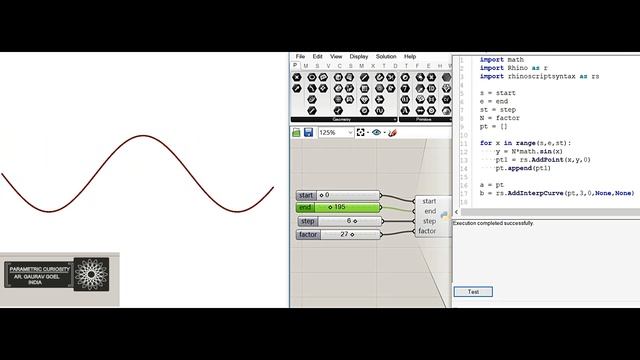This screenshot has height=360, width=640.
Task: Click the factor slider track showing 27
Action: pyautogui.click(x=350, y=234)
